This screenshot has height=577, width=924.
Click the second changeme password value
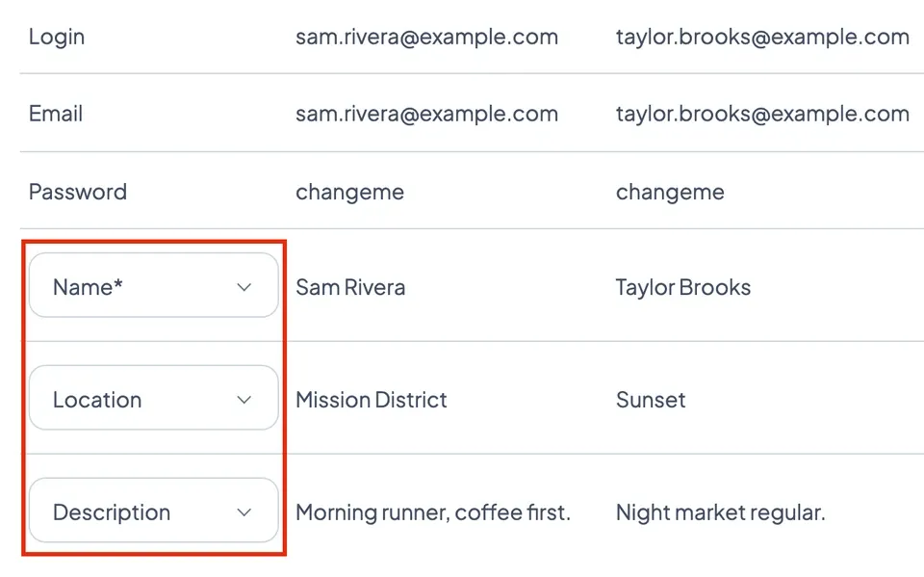click(670, 193)
